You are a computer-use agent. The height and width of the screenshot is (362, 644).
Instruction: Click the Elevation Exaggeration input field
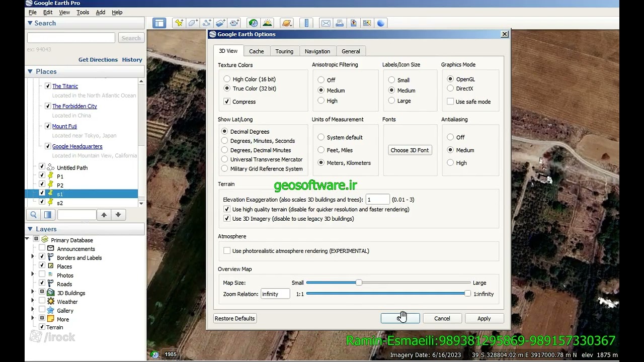377,200
